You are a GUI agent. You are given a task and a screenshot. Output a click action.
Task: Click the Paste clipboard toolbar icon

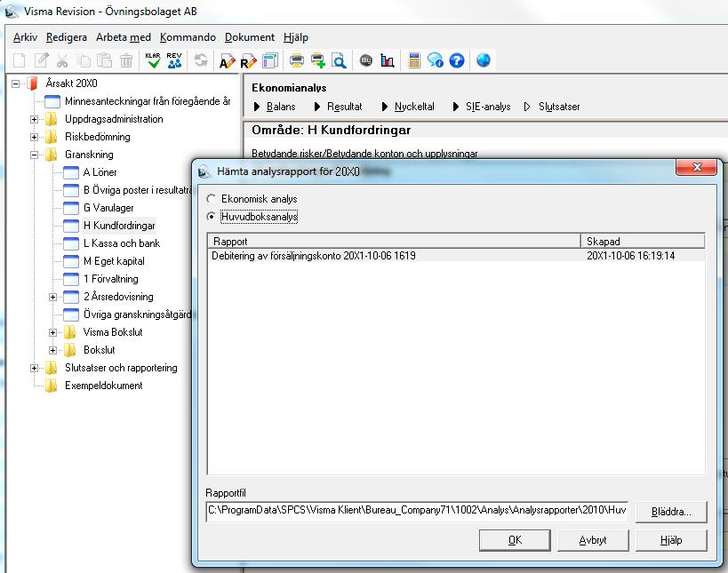[x=105, y=60]
